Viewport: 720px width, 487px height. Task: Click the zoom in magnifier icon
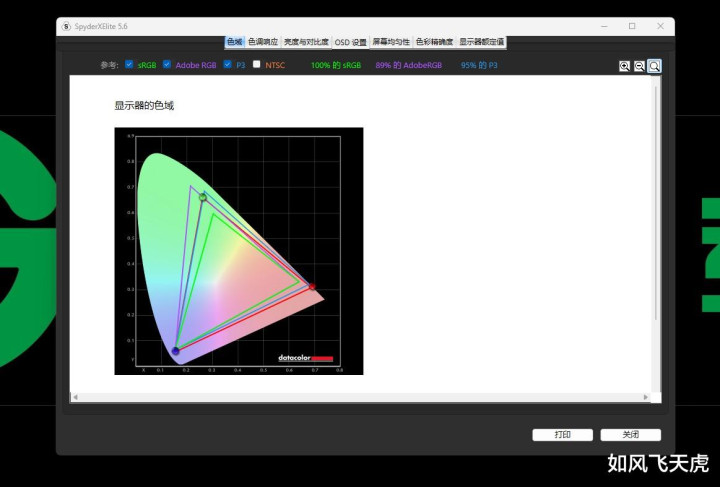[624, 66]
